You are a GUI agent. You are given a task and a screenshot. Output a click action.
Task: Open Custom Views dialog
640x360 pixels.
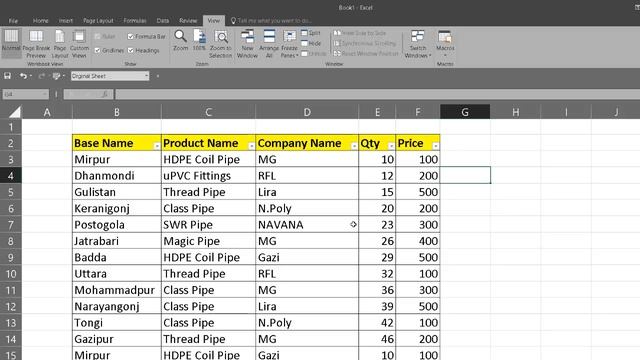(79, 43)
